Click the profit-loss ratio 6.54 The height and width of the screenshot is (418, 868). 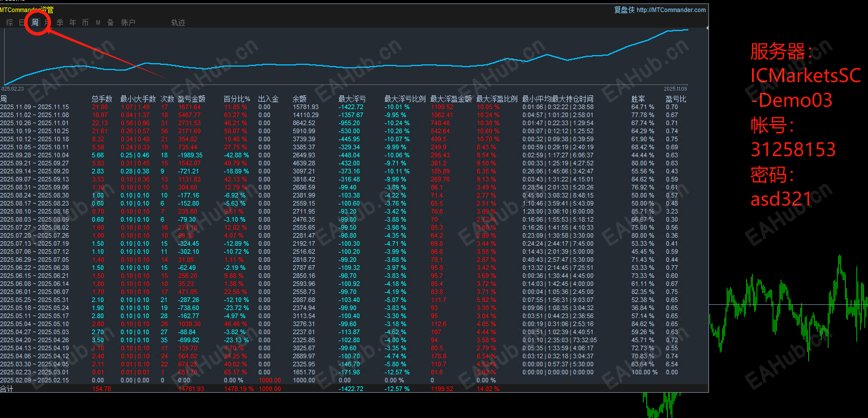click(672, 364)
